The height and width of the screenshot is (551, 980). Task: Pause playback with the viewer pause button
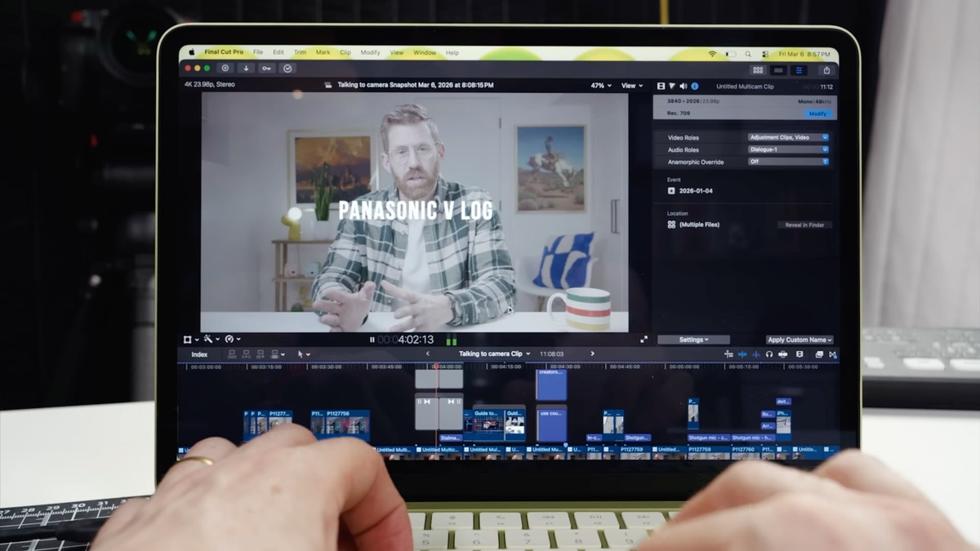372,340
